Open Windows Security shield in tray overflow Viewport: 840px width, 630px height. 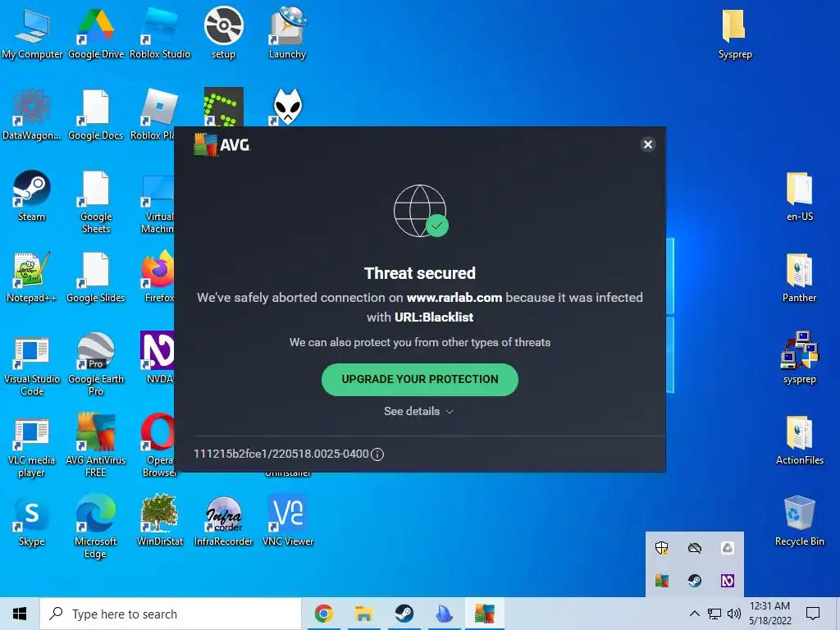662,547
